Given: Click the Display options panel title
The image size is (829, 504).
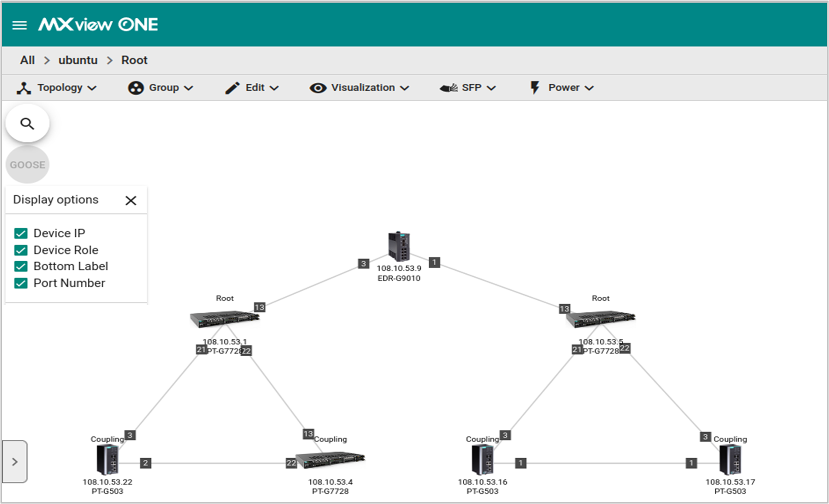Looking at the screenshot, I should [x=56, y=200].
